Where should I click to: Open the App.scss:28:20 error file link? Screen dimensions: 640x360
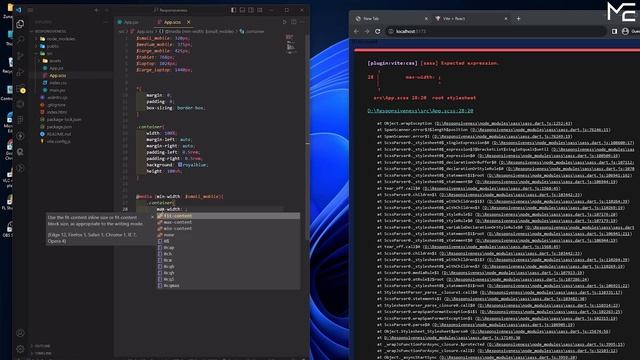pos(420,111)
